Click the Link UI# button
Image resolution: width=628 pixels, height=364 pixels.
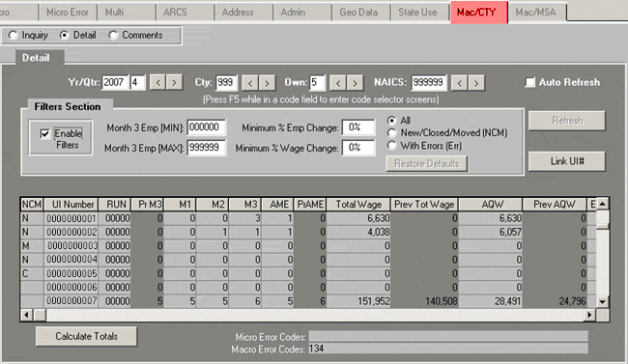[x=567, y=161]
